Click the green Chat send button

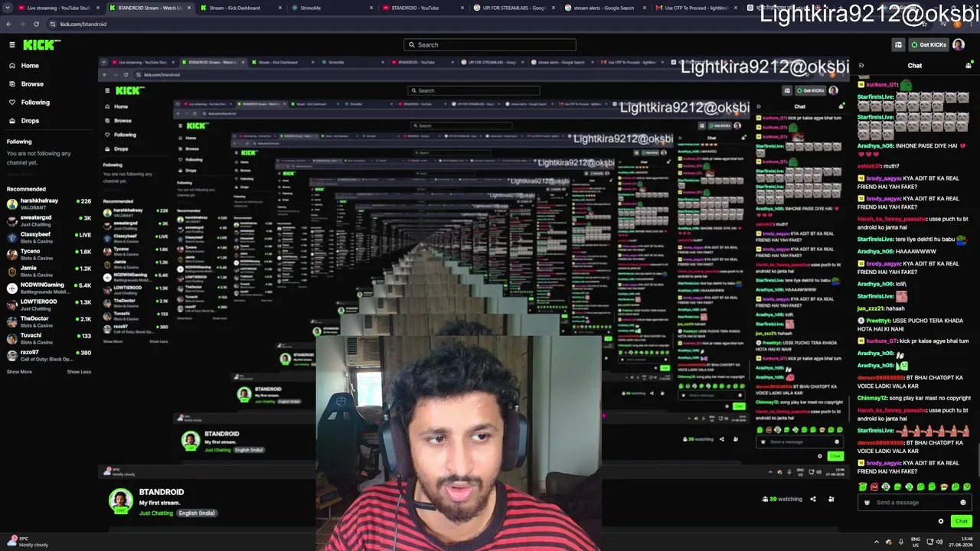click(x=962, y=521)
